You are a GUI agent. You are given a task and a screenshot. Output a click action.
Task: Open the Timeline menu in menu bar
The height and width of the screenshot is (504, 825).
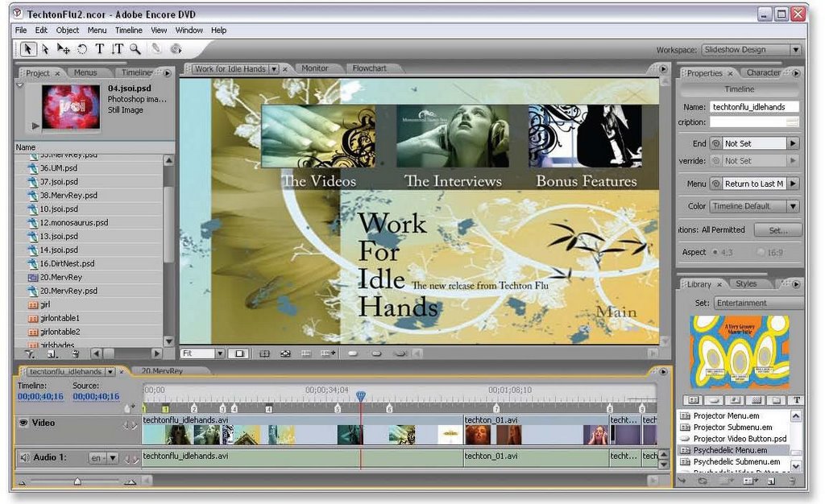tap(129, 31)
